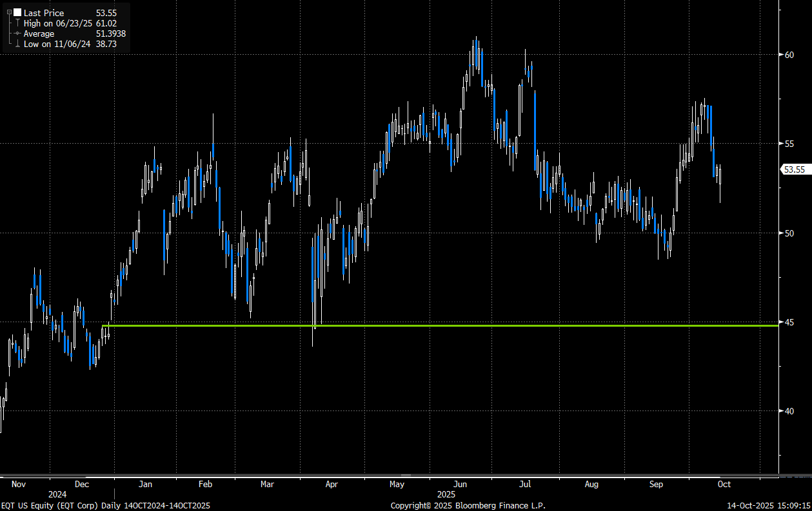Click the Mar label on time axis
The width and height of the screenshot is (812, 511).
click(x=267, y=485)
